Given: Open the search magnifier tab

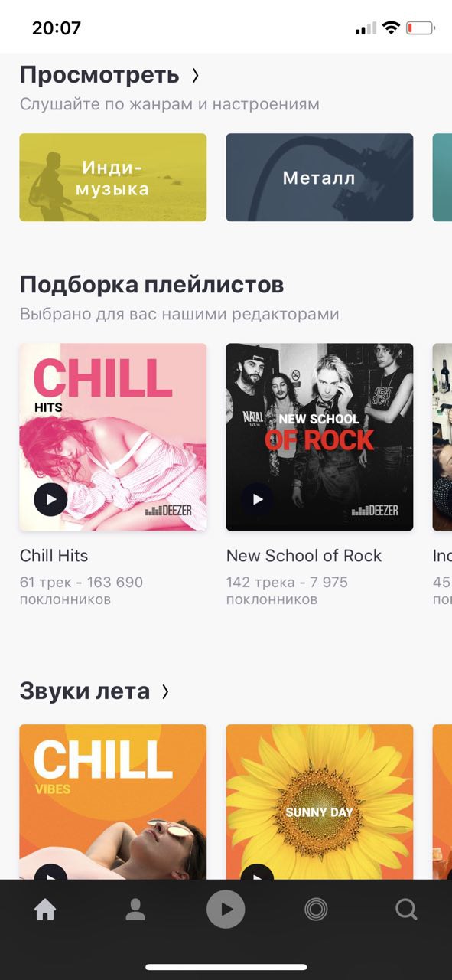Looking at the screenshot, I should coord(406,910).
